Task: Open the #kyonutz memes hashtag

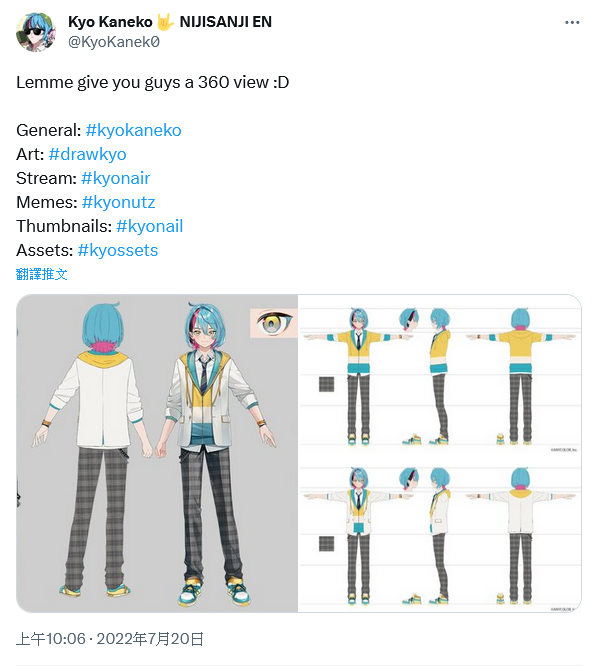Action: coord(118,202)
